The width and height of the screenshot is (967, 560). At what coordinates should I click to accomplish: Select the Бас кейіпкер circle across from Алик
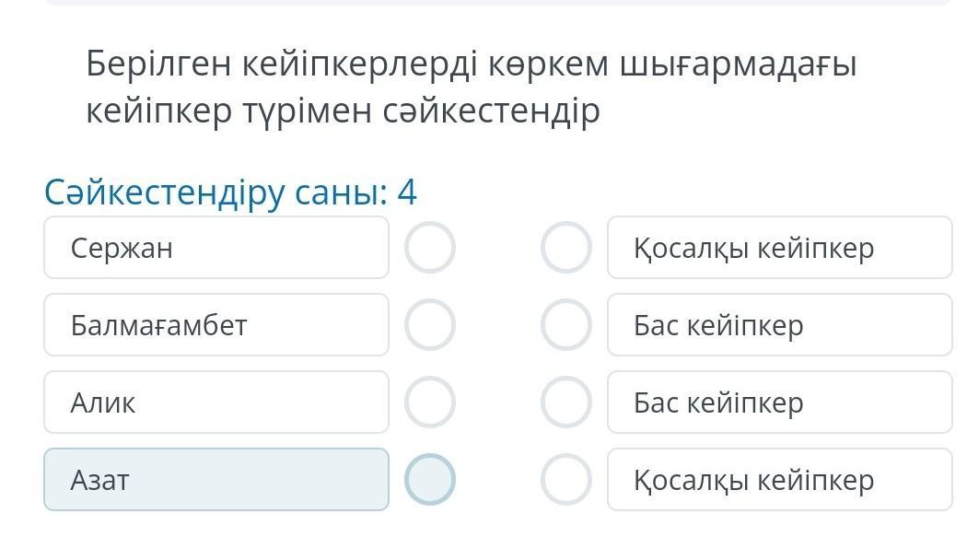(x=565, y=402)
